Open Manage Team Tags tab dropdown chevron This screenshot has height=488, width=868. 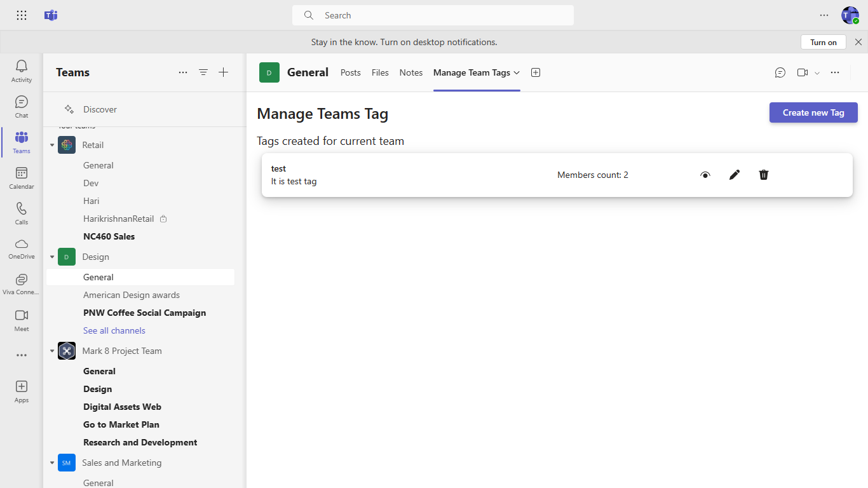517,72
